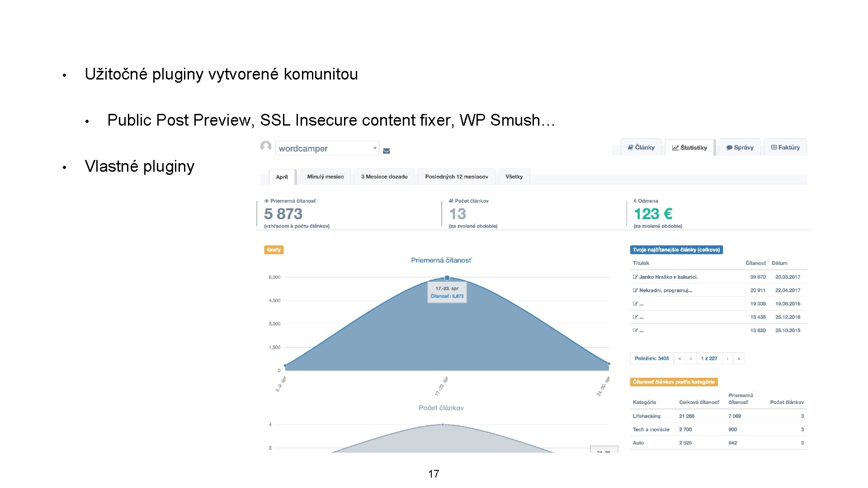Go to the previous pagination page
Image resolution: width=868 pixels, height=488 pixels.
click(x=691, y=359)
